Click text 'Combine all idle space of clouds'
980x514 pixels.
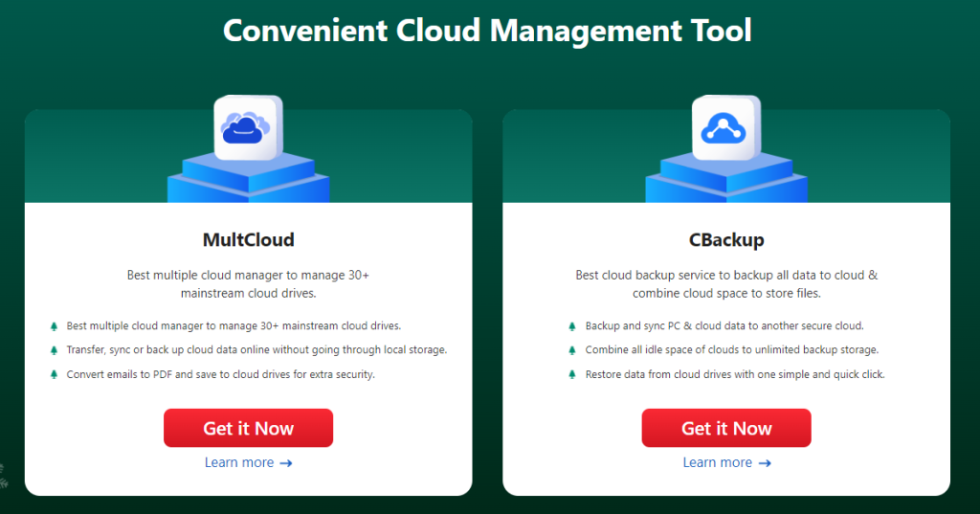tap(660, 349)
